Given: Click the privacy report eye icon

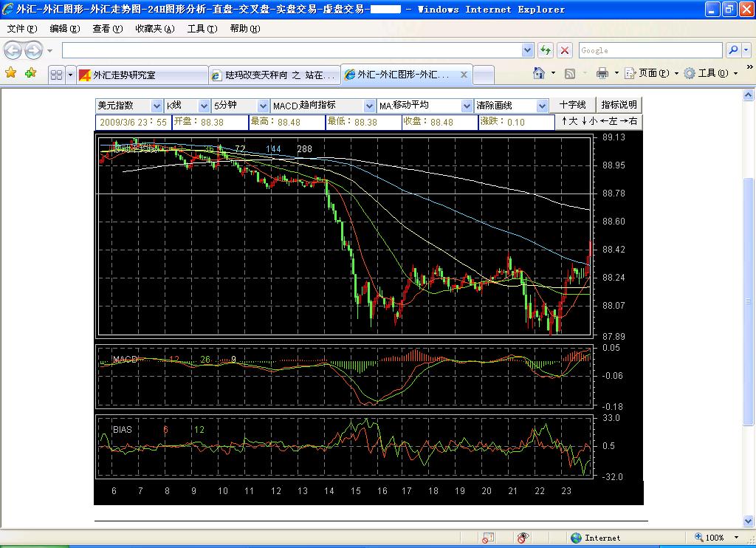Looking at the screenshot, I should coord(523,538).
